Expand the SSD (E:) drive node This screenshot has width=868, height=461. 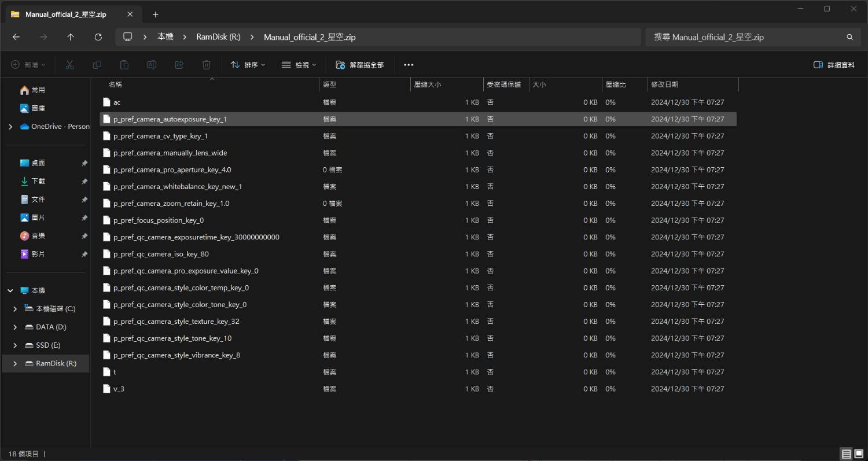pyautogui.click(x=15, y=345)
